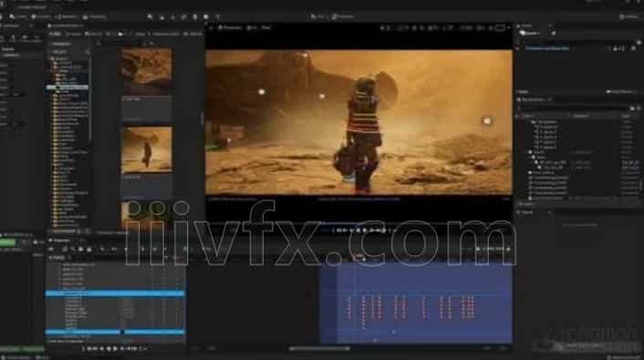
Task: Select the arrow selection mode tool in the top toolbar
Action: pyautogui.click(x=150, y=16)
